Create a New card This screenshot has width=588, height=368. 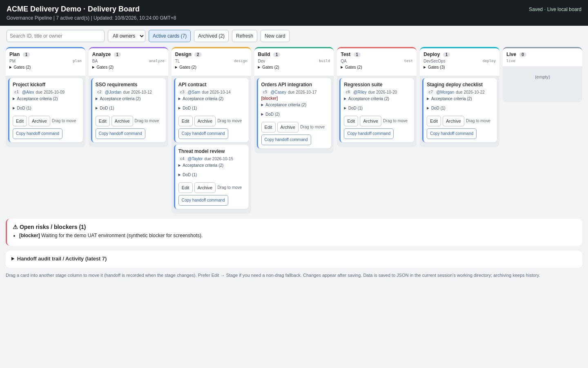click(x=275, y=36)
